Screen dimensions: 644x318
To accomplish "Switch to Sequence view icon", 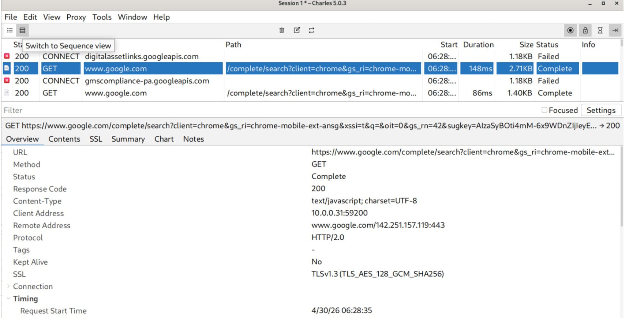I will (x=22, y=30).
